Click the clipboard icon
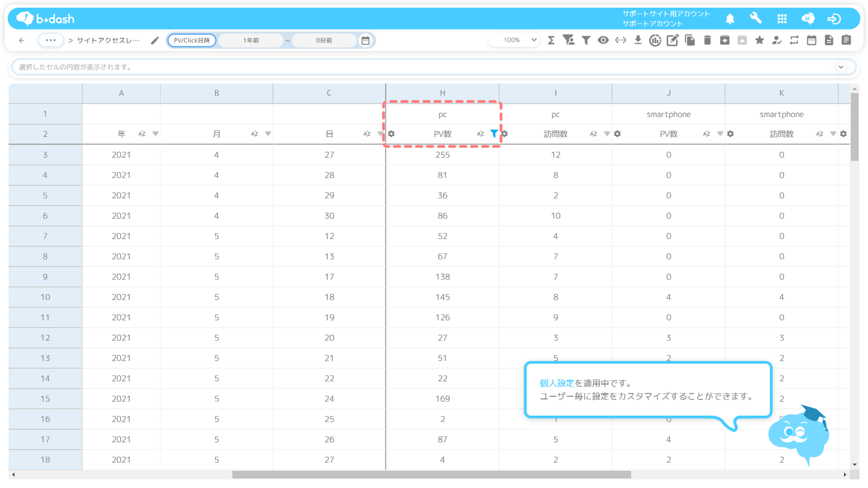Viewport: 868px width, 488px height. pyautogui.click(x=846, y=40)
